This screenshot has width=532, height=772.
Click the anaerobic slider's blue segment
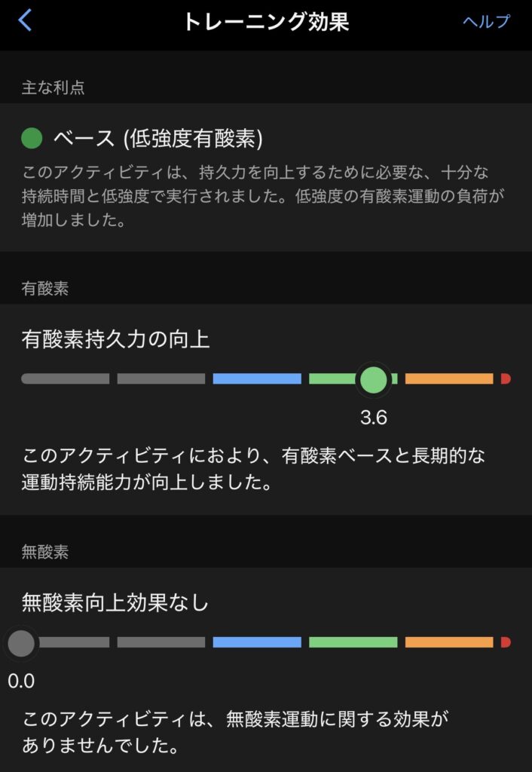coord(257,642)
